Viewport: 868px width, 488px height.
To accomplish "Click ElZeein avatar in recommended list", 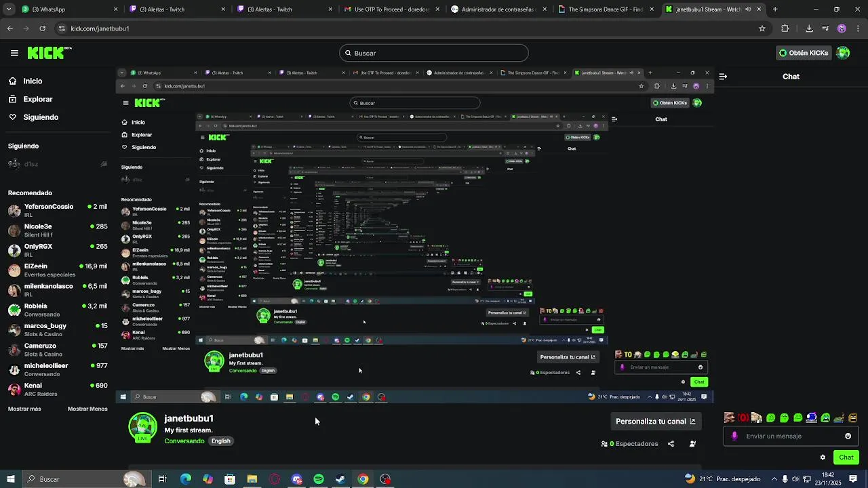I will click(x=14, y=270).
